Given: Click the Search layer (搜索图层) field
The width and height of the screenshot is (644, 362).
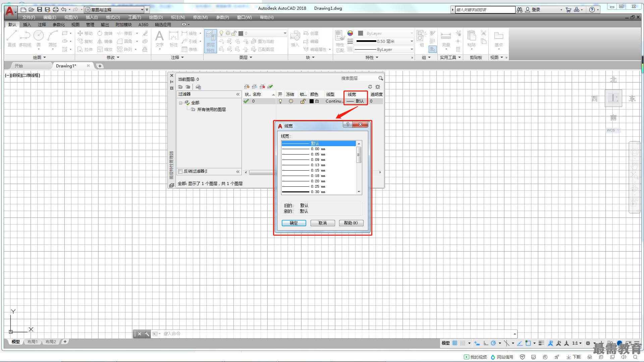Looking at the screenshot, I should [359, 78].
